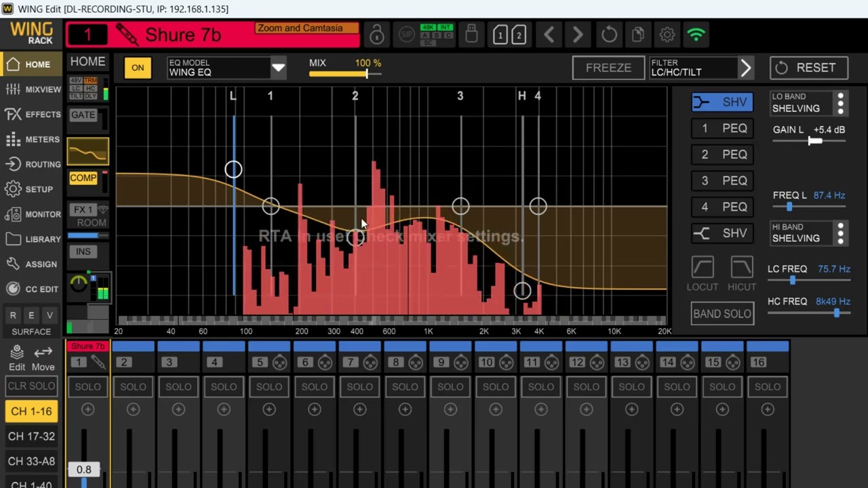The width and height of the screenshot is (868, 488).
Task: Click the green WiFi connection icon
Action: click(696, 35)
